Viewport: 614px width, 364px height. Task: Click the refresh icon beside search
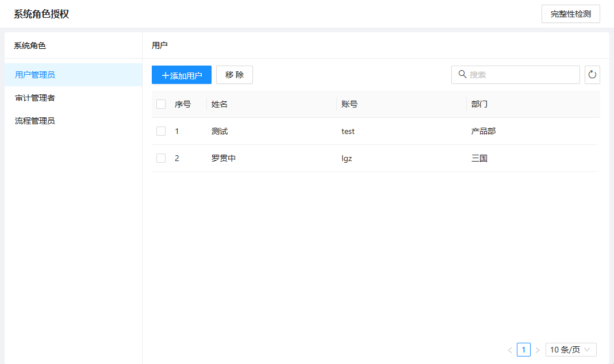pyautogui.click(x=592, y=74)
